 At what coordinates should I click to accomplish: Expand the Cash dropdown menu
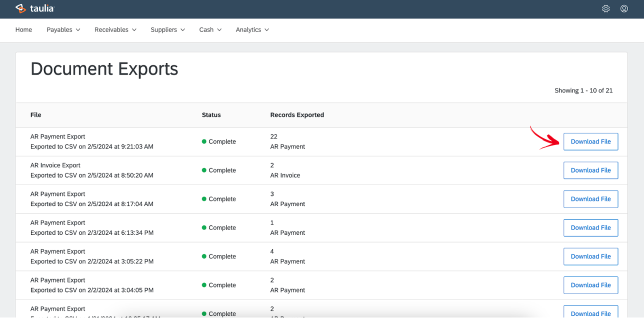(210, 29)
